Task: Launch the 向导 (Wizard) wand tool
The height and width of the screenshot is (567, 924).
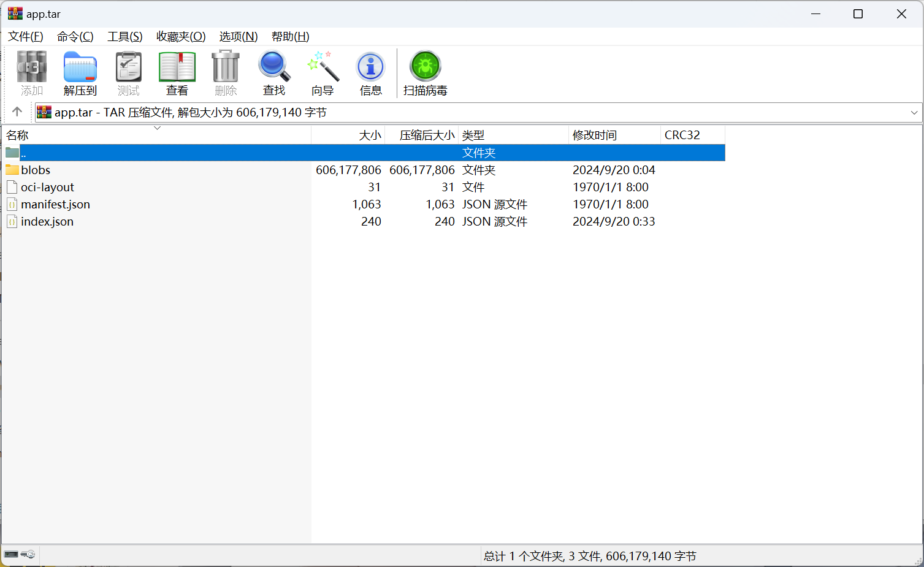Action: point(323,73)
